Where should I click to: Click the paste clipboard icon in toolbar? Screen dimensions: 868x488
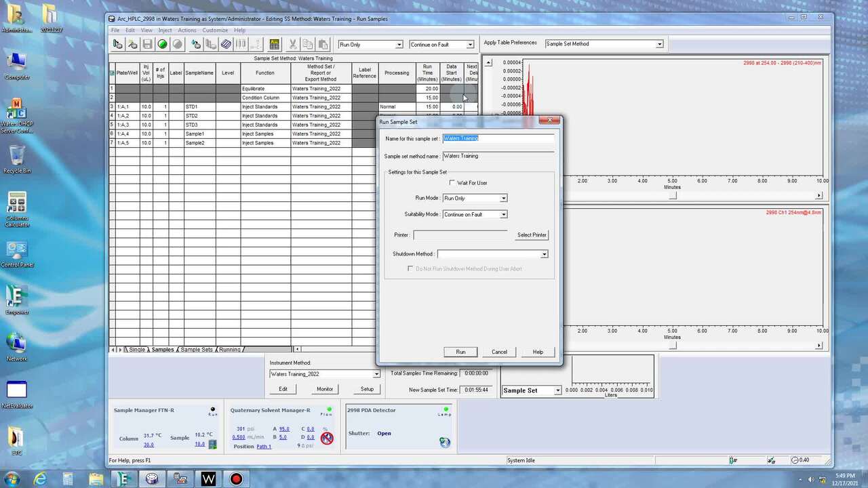click(323, 44)
